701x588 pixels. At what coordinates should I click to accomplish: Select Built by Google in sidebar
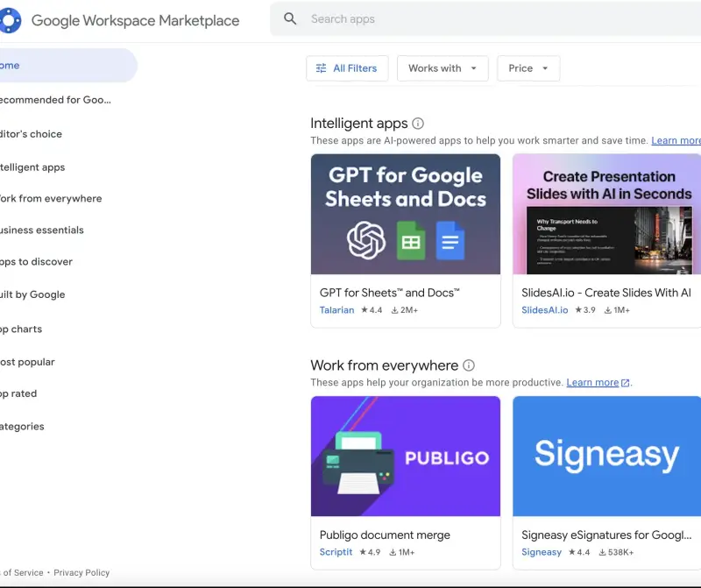click(x=32, y=294)
